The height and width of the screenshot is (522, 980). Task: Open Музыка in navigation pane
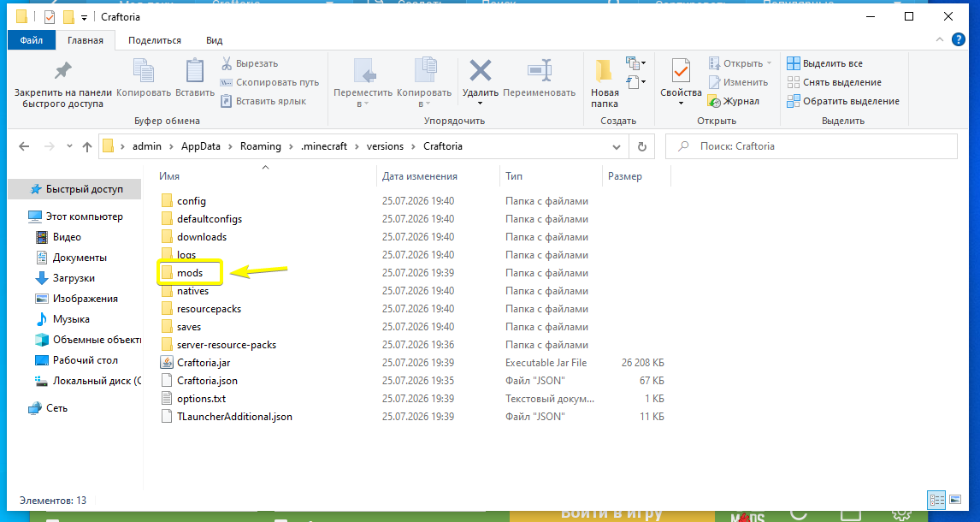point(62,319)
